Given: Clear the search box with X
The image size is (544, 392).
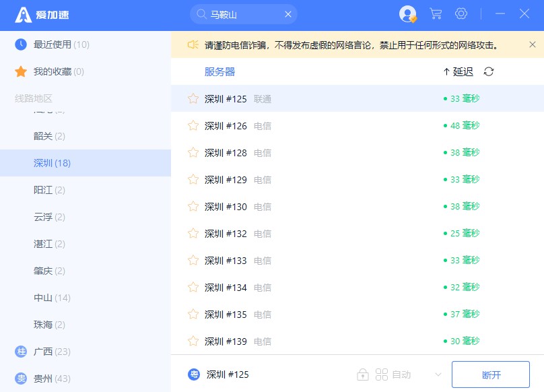Looking at the screenshot, I should click(x=288, y=14).
